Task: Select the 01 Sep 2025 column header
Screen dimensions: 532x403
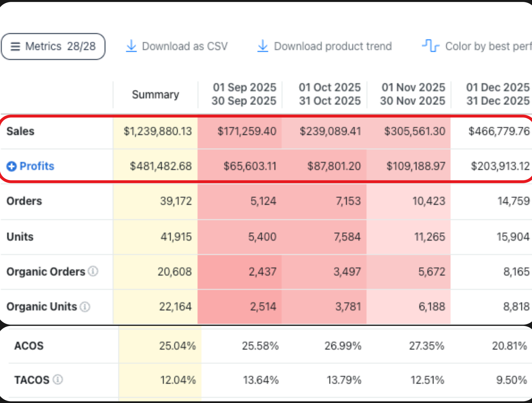Action: (x=244, y=94)
